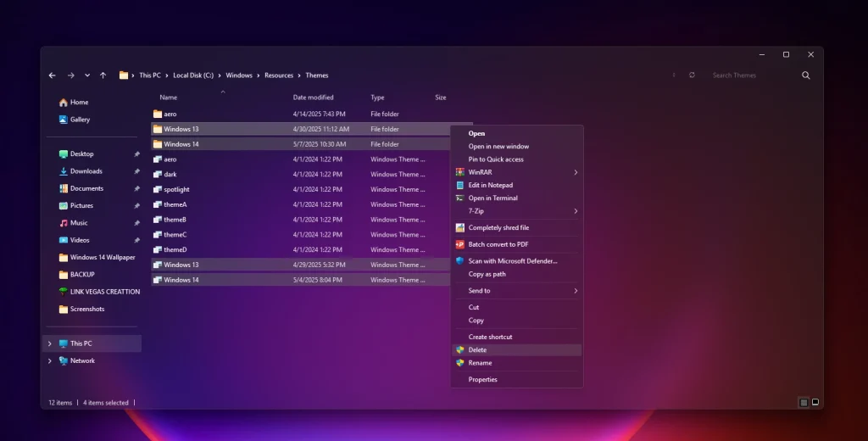
Task: Sort by the Type column header
Action: click(x=377, y=97)
